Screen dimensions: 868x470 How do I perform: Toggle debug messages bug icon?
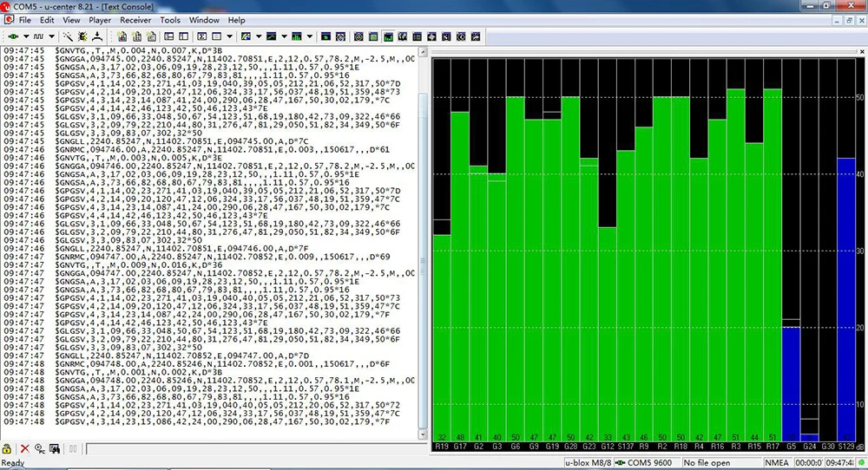coord(82,36)
